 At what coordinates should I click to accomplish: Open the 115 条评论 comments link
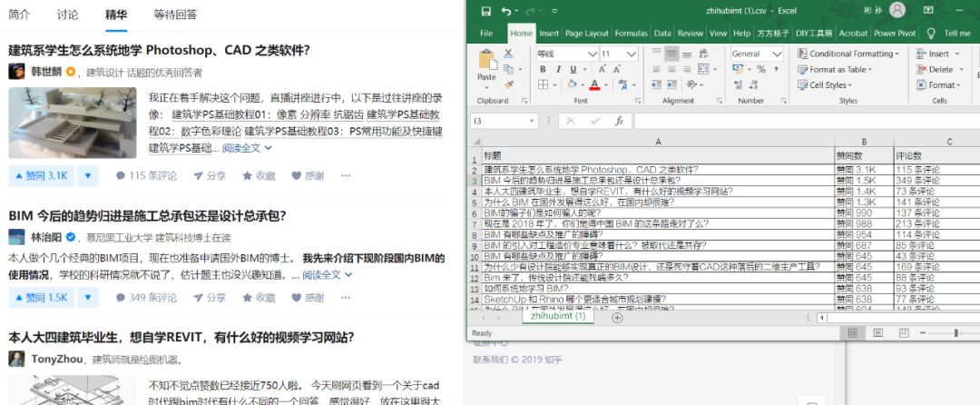click(146, 175)
